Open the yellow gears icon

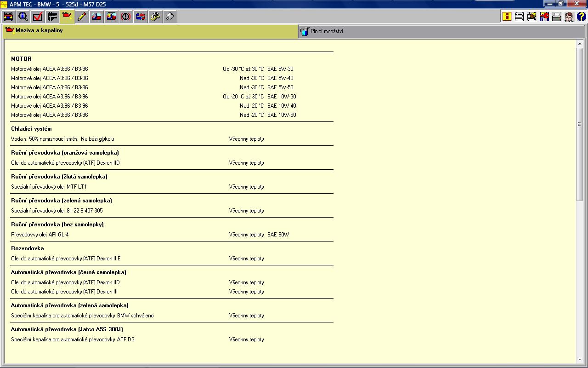[x=155, y=17]
